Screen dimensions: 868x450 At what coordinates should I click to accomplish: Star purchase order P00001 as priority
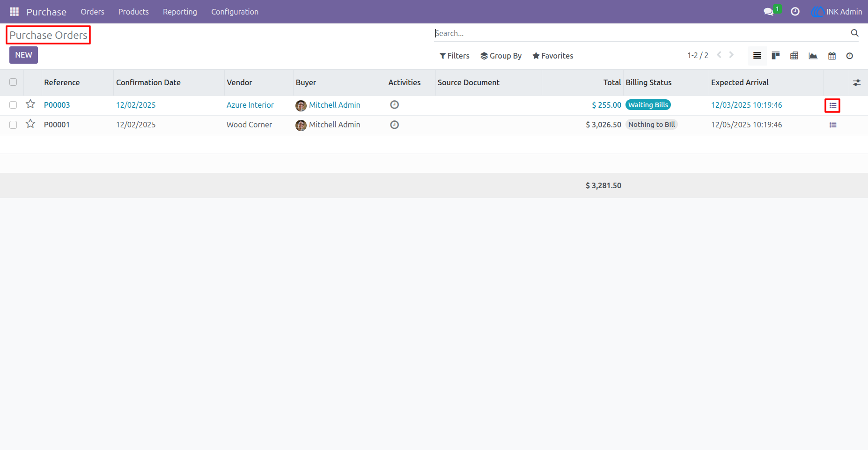click(x=30, y=124)
